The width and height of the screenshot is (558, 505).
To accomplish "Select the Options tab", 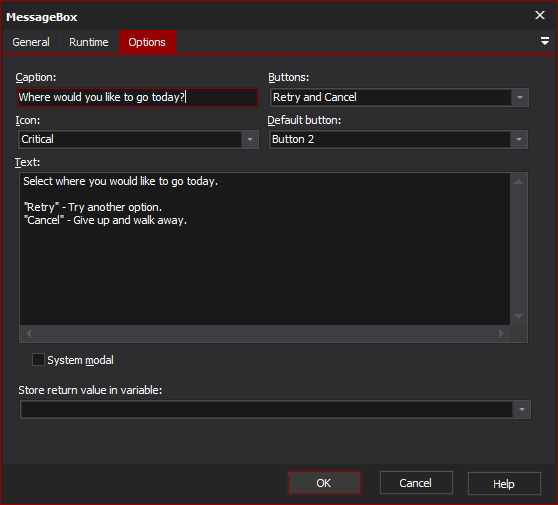I will (x=147, y=42).
